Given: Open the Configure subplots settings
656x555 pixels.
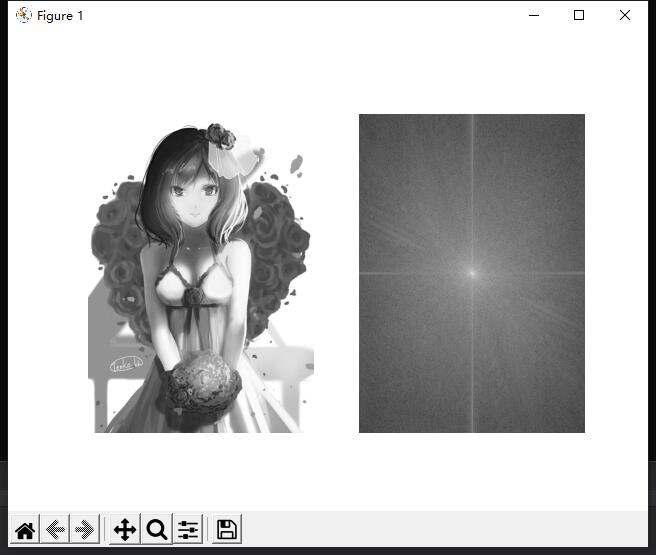Looking at the screenshot, I should [x=188, y=530].
